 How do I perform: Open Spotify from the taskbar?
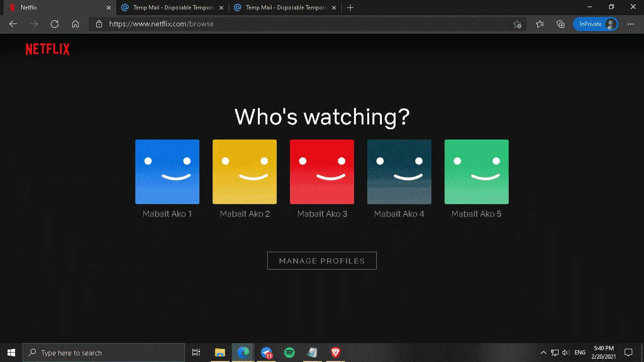pos(289,353)
